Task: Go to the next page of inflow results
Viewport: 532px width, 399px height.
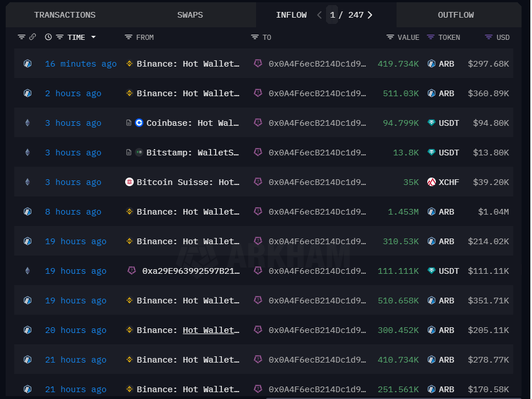Action: click(369, 15)
